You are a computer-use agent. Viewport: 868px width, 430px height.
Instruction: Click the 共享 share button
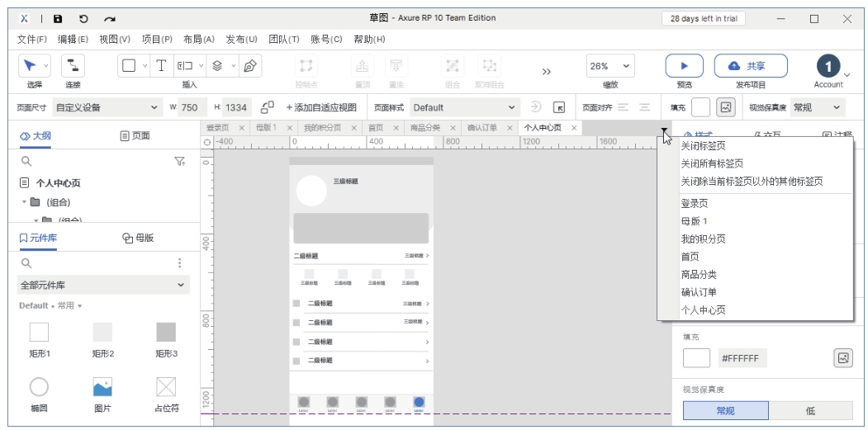[x=750, y=66]
